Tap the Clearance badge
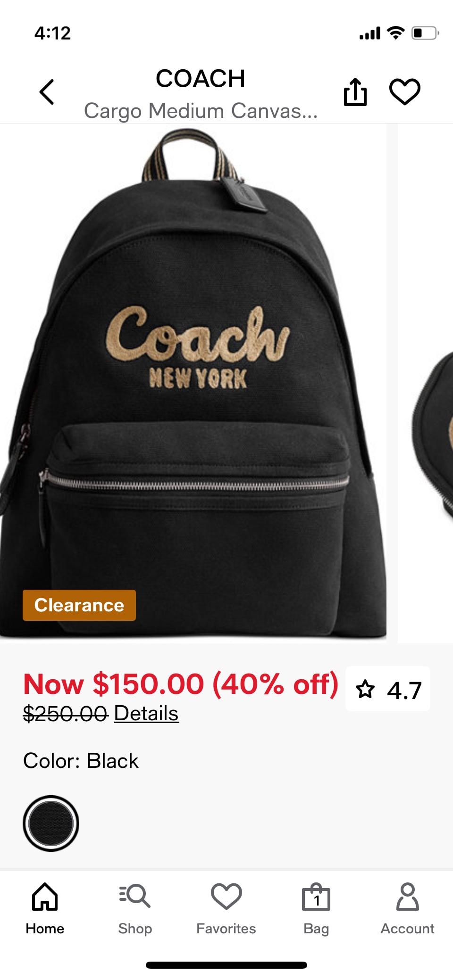Viewport: 453px width, 980px height. pos(79,605)
